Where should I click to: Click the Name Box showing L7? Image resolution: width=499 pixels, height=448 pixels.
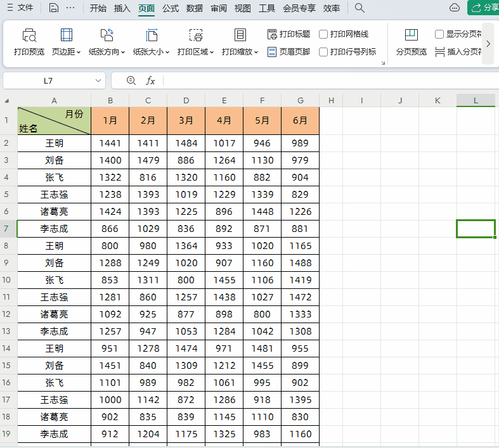pyautogui.click(x=48, y=80)
